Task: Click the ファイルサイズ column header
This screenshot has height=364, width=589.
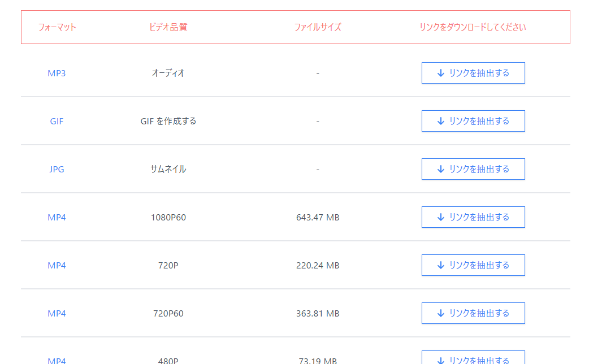Action: 318,26
